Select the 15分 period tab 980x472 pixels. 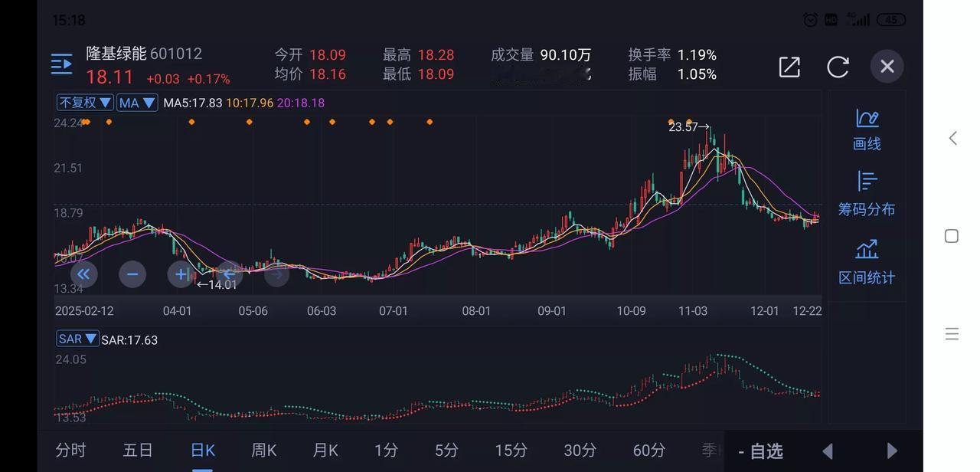(511, 451)
